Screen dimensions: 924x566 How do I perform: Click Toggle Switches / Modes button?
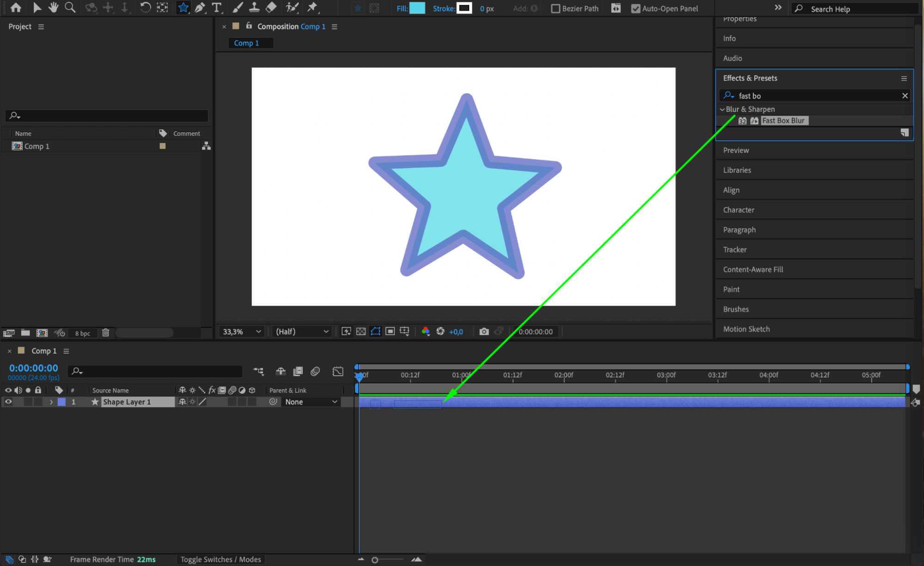pos(220,560)
